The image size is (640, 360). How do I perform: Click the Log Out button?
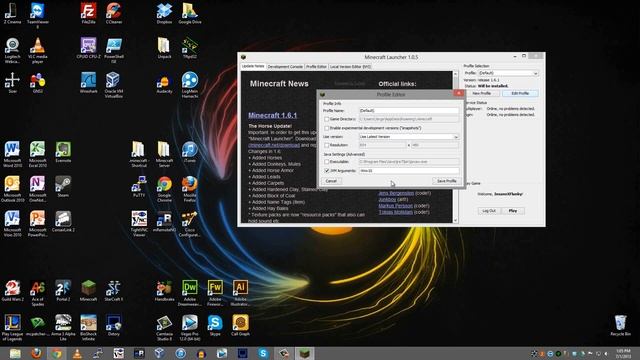click(x=489, y=211)
